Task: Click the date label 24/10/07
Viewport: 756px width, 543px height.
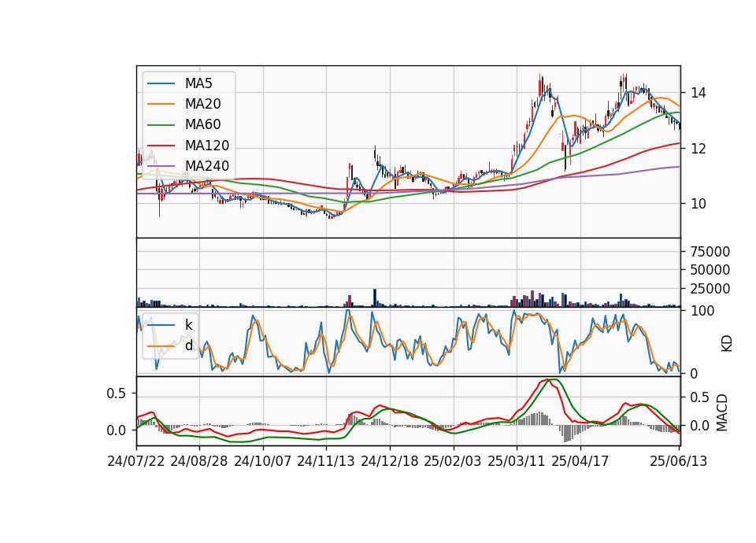Action: click(263, 461)
